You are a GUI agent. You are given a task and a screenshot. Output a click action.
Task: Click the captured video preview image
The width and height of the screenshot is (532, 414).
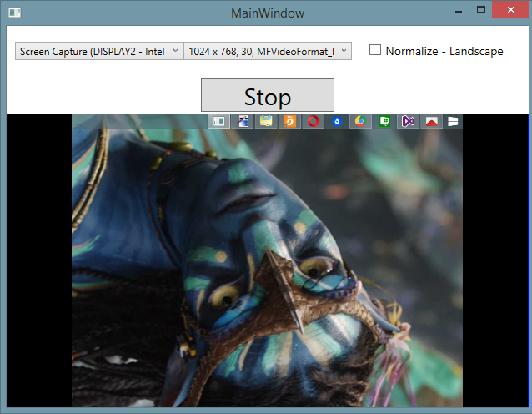click(267, 260)
